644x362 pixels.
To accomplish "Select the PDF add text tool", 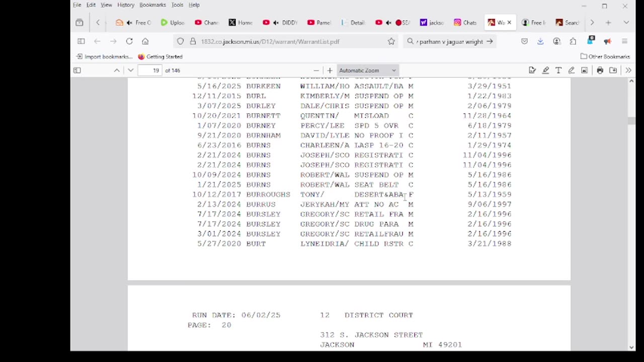I will point(558,70).
